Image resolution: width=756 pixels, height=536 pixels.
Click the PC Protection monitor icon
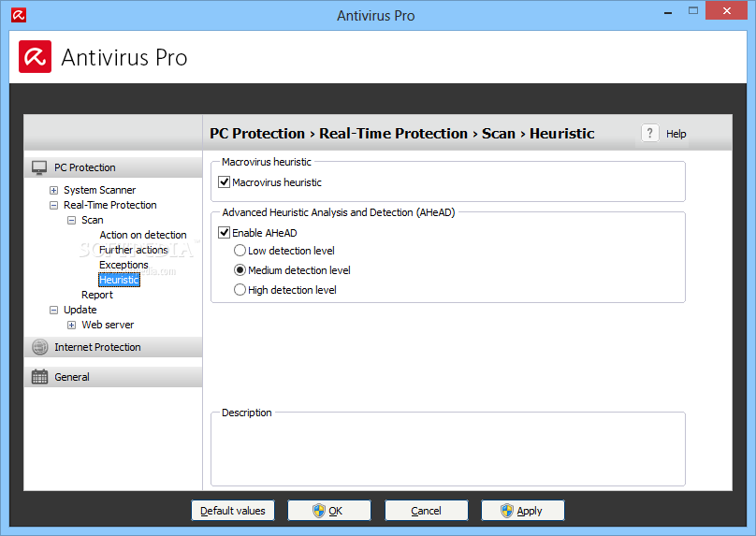click(39, 167)
